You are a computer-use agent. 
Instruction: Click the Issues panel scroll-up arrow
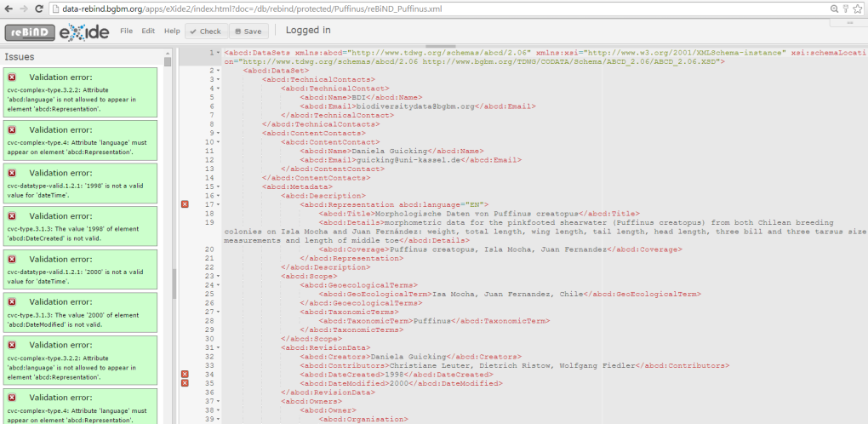click(168, 53)
